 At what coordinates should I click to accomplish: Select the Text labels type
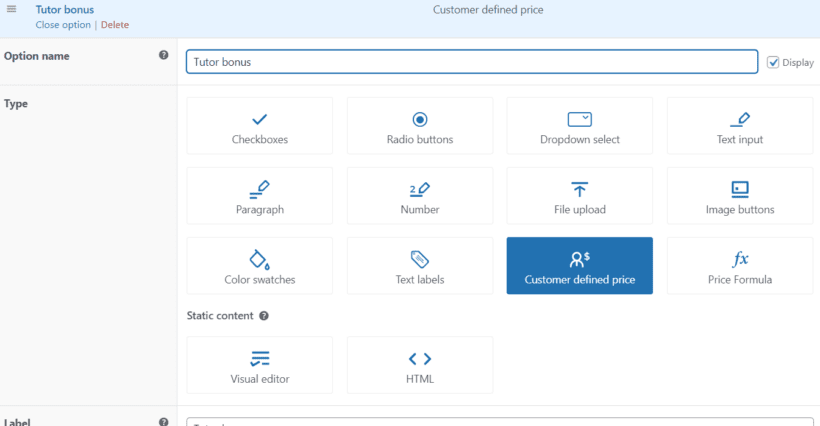point(419,266)
